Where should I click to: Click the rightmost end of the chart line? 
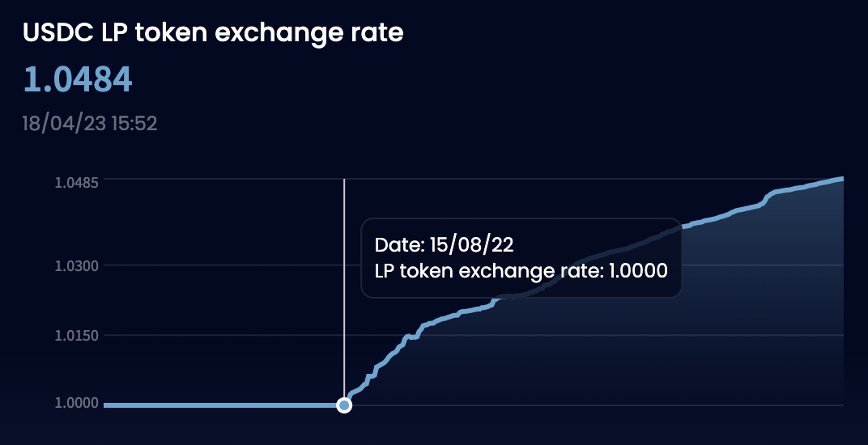point(842,179)
